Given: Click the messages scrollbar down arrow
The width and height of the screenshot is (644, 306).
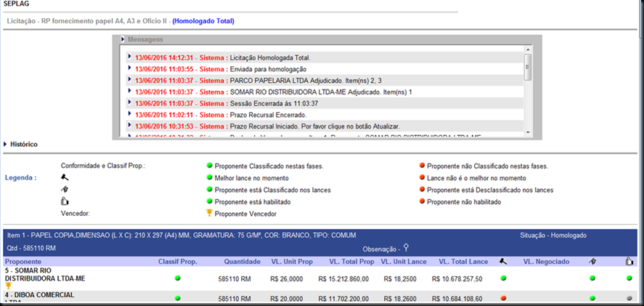Looking at the screenshot, I should click(x=528, y=132).
